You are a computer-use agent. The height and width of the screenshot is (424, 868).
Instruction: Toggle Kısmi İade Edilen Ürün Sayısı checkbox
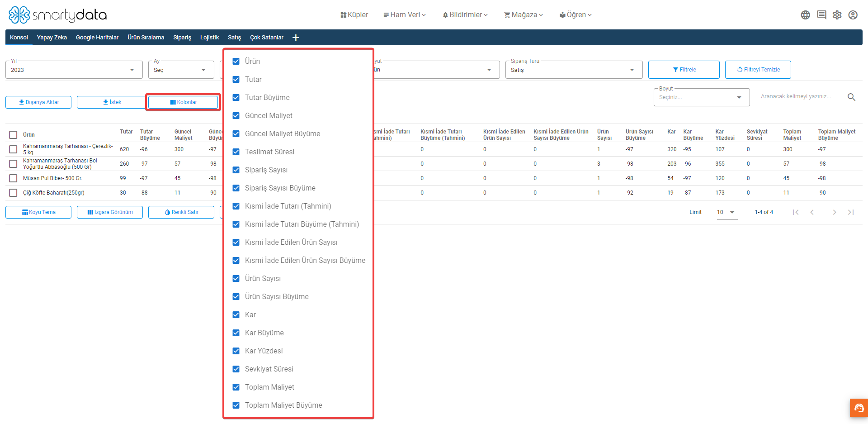[236, 242]
